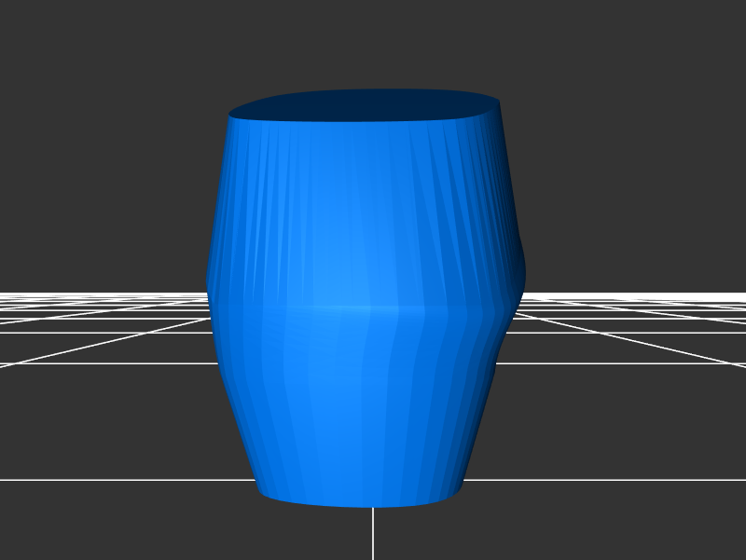Viewport: 746px width, 560px height.
Task: Click the lowest horizontal grid line left of model
Action: pyautogui.click(x=121, y=480)
